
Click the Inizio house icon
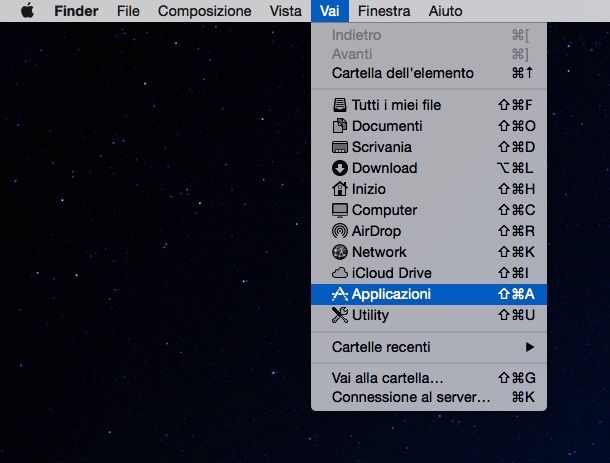[340, 189]
